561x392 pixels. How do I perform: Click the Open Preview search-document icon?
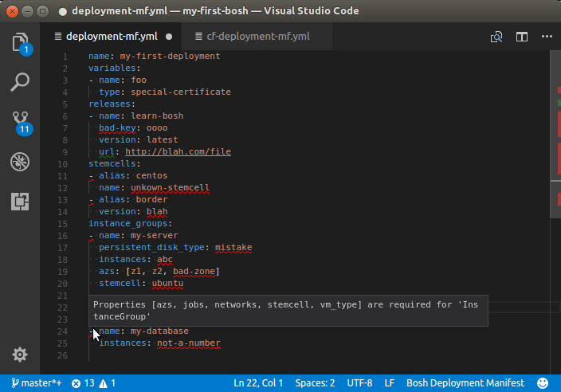(496, 37)
